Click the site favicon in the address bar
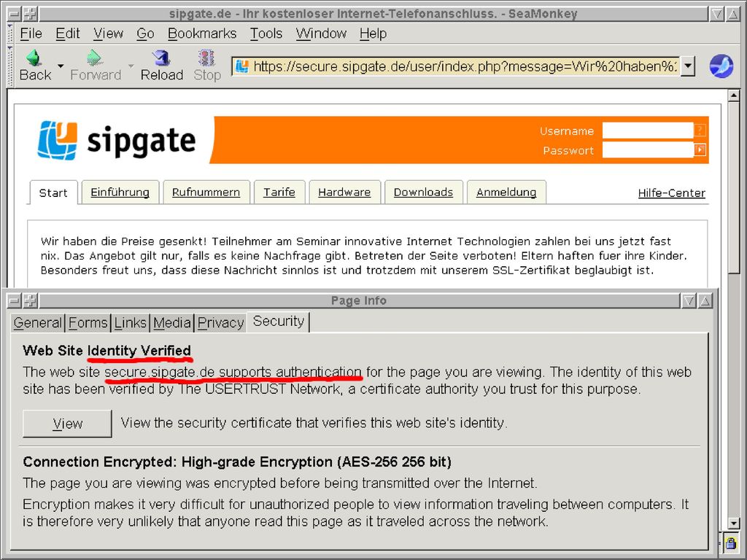 (x=242, y=66)
